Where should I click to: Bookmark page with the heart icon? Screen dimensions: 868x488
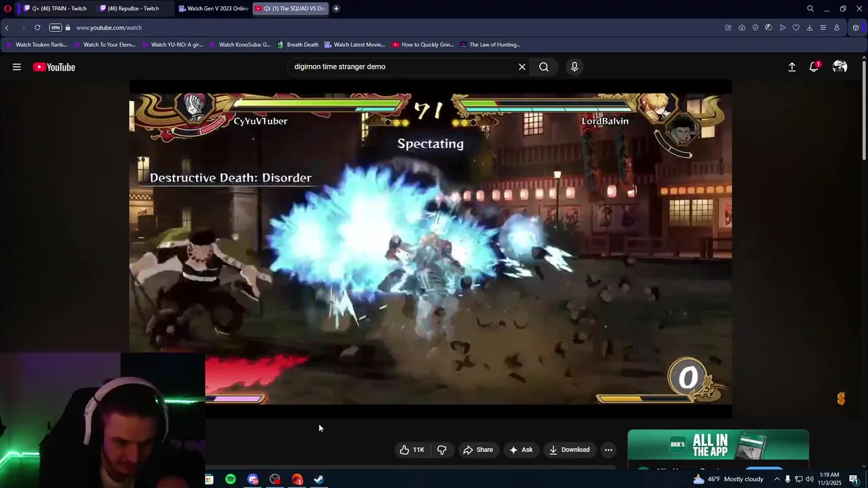click(x=796, y=28)
